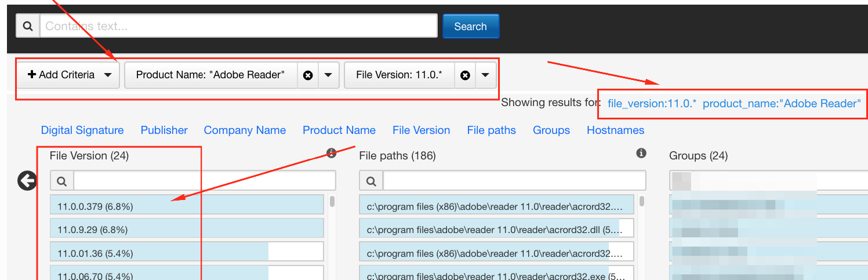868x280 pixels.
Task: Remove the Product Name "Adobe Reader" criterion
Action: click(x=308, y=75)
